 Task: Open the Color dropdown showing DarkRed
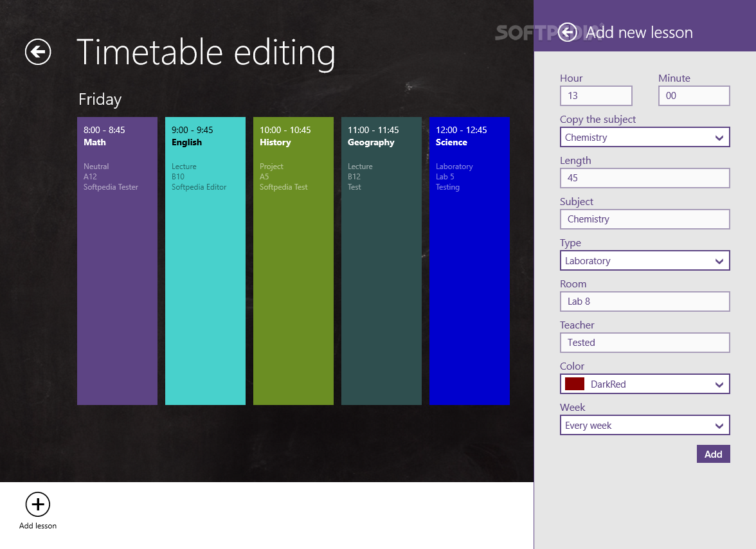645,384
